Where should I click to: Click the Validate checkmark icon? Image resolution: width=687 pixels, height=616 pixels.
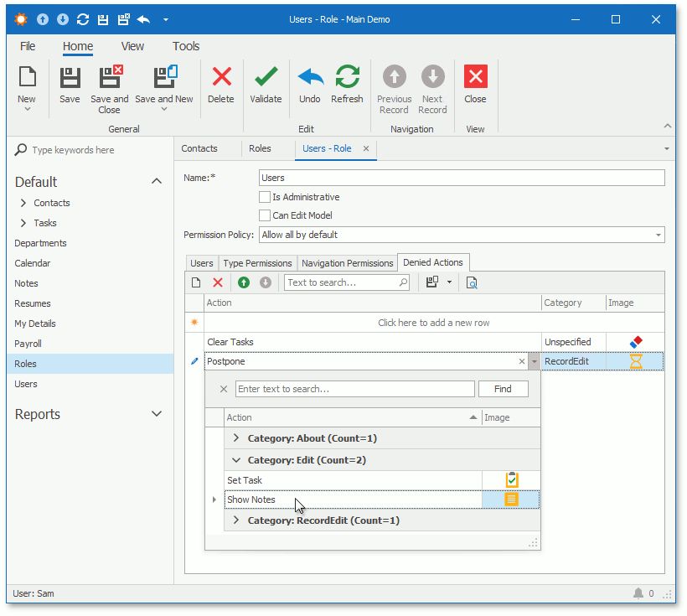266,78
